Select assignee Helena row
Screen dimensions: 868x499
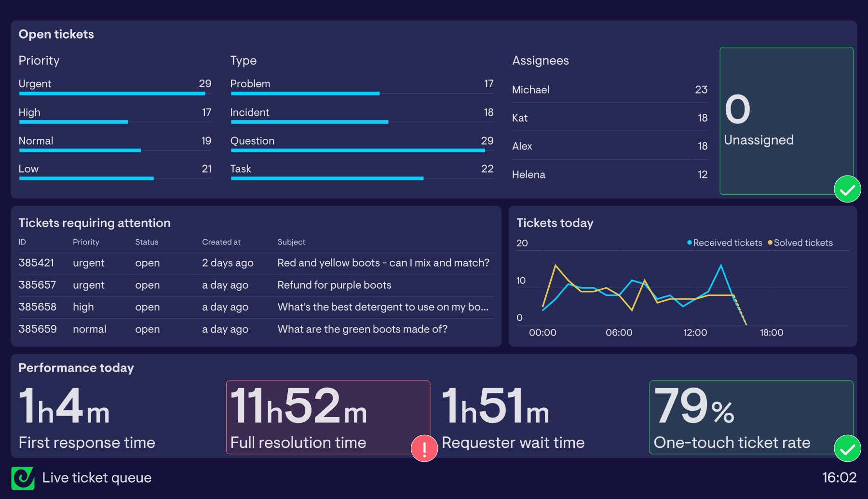pos(610,175)
